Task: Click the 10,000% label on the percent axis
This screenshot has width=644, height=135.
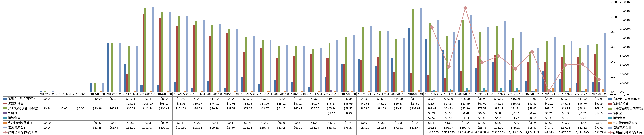Action: pos(626,47)
